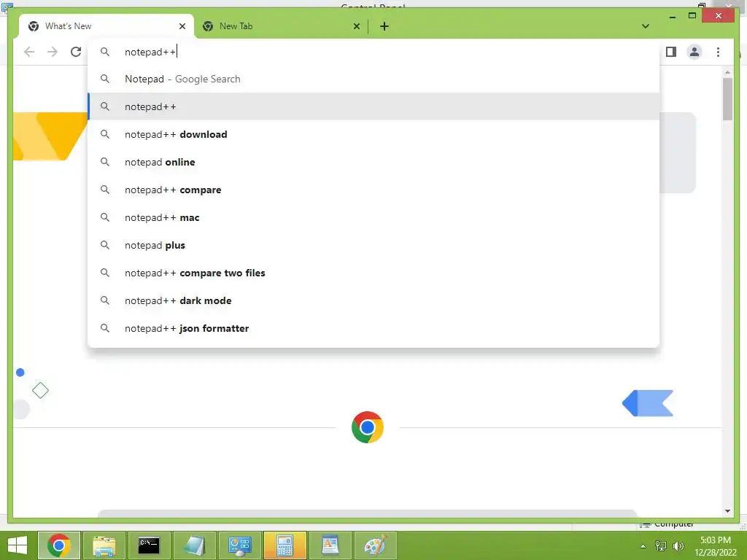
Task: Click the search icon beside notepad++ mac
Action: 105,217
